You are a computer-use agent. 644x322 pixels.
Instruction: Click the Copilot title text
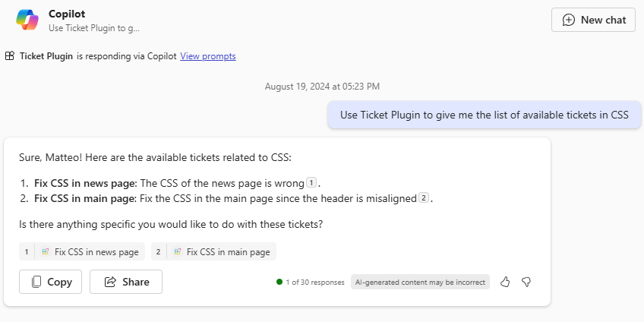[67, 14]
